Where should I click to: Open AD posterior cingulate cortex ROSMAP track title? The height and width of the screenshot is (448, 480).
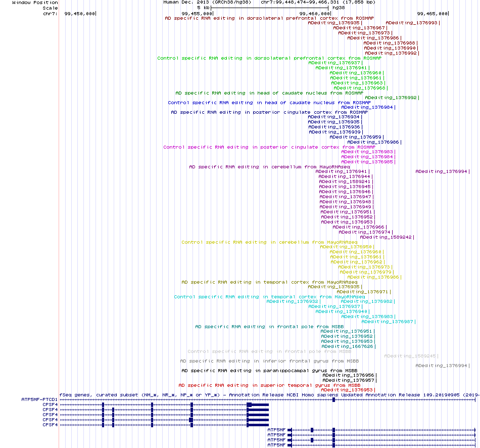(269, 112)
